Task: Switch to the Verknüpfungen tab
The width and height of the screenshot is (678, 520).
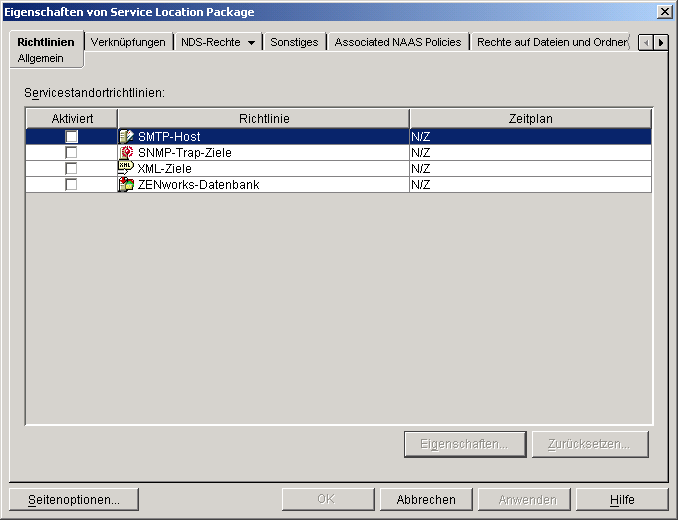Action: point(128,42)
